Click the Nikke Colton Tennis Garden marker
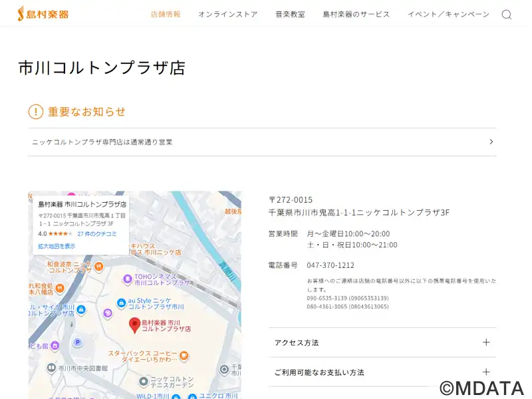 [144, 382]
